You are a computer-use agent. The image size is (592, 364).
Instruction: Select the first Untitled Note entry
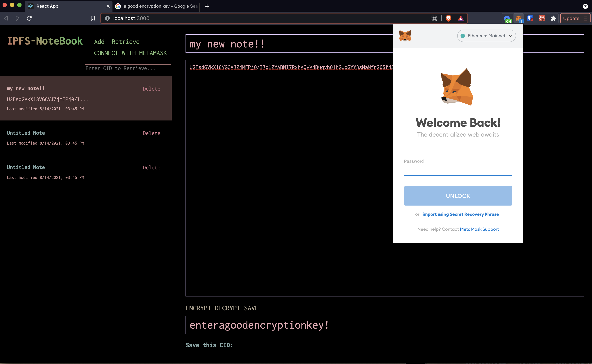tap(86, 138)
